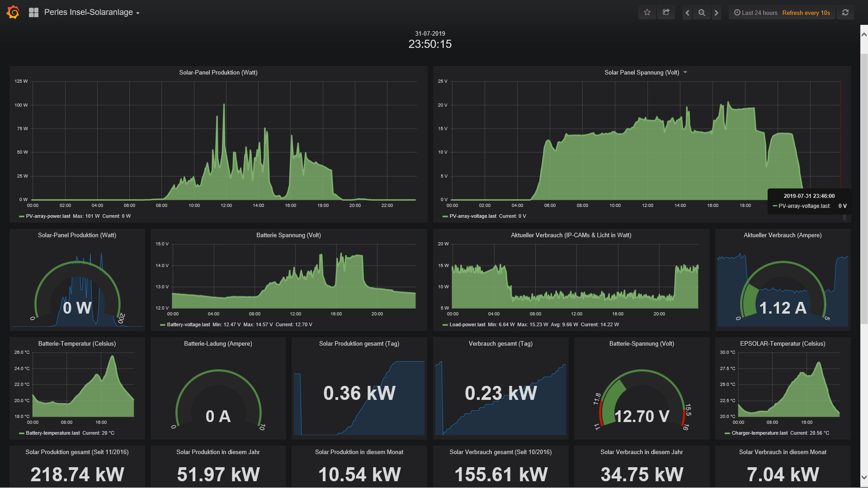Toggle Battery-voltage.last legend series
The image size is (868, 488).
(x=188, y=325)
